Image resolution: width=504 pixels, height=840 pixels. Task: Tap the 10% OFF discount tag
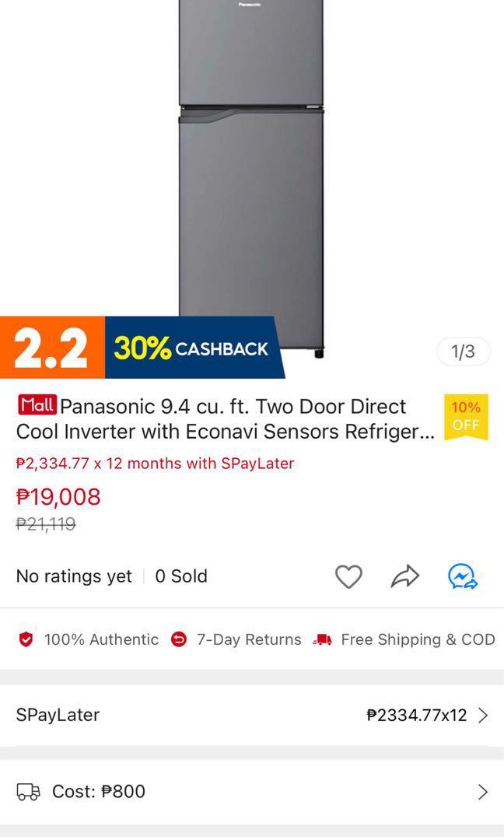[x=466, y=418]
